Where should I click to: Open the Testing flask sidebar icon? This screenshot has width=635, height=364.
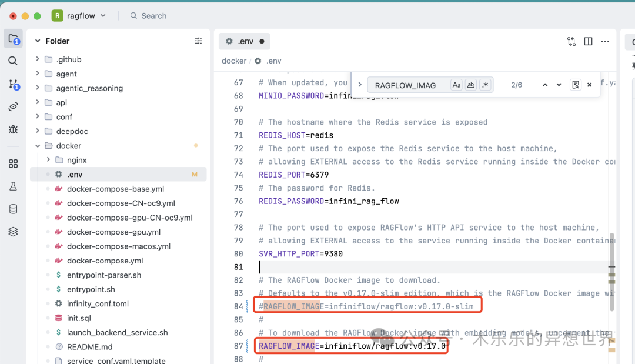13,186
